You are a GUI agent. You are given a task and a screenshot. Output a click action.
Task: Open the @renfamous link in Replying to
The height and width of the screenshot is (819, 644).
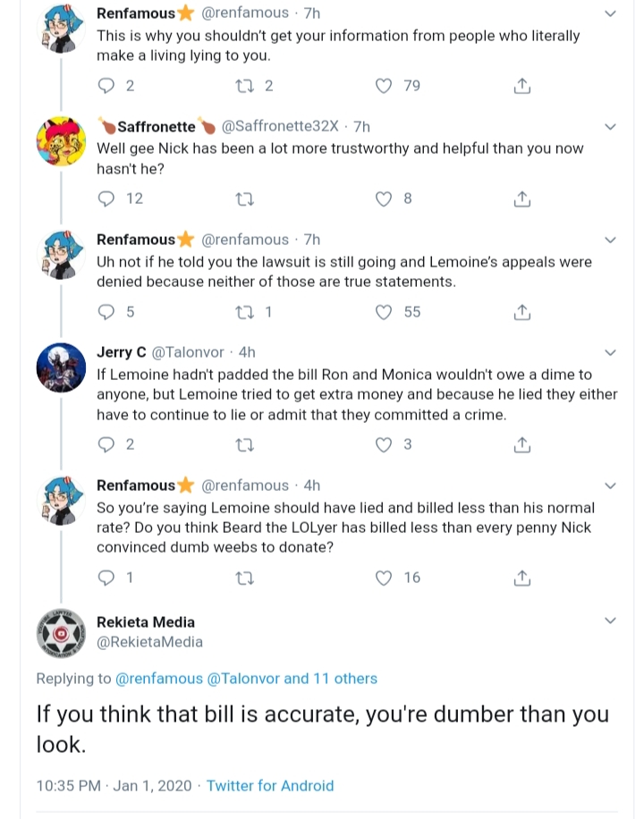click(x=158, y=679)
